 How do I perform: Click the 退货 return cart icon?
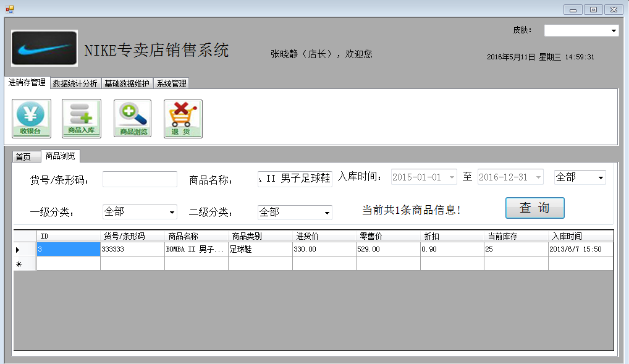pos(183,119)
